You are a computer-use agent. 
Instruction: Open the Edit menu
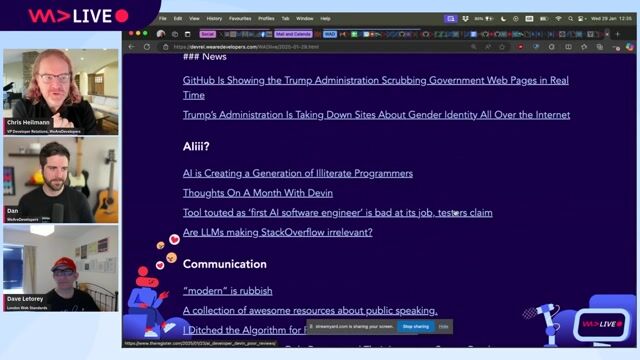178,19
